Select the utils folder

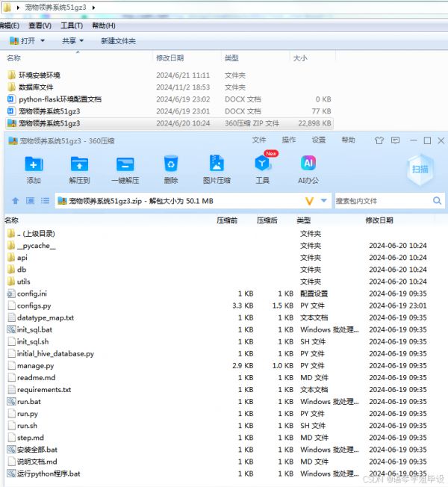pos(19,282)
